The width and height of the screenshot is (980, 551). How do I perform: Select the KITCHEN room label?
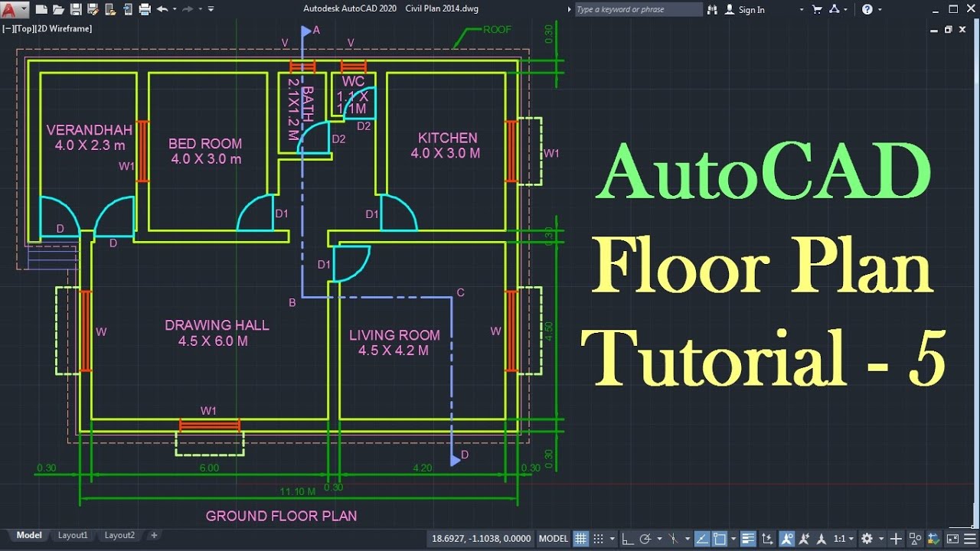[x=447, y=138]
